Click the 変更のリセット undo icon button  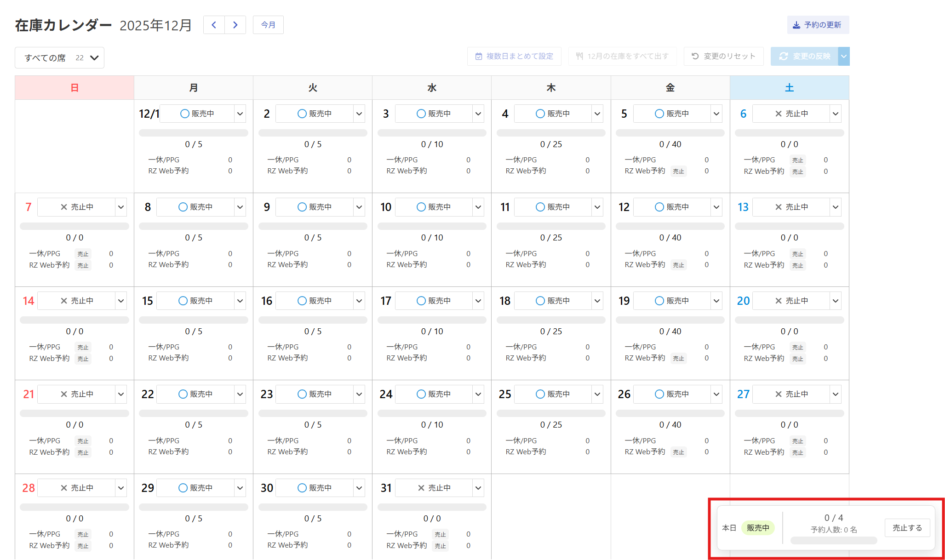point(723,56)
